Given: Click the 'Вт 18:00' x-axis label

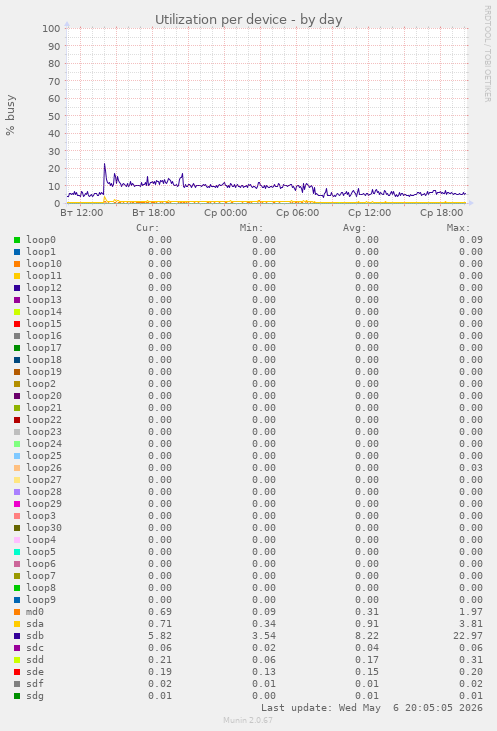Looking at the screenshot, I should point(153,213).
